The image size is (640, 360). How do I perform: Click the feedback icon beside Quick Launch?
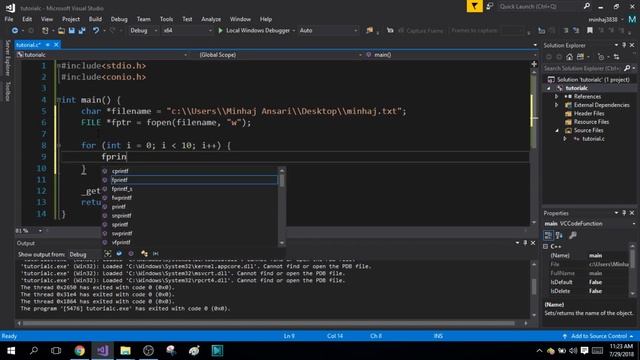[490, 6]
